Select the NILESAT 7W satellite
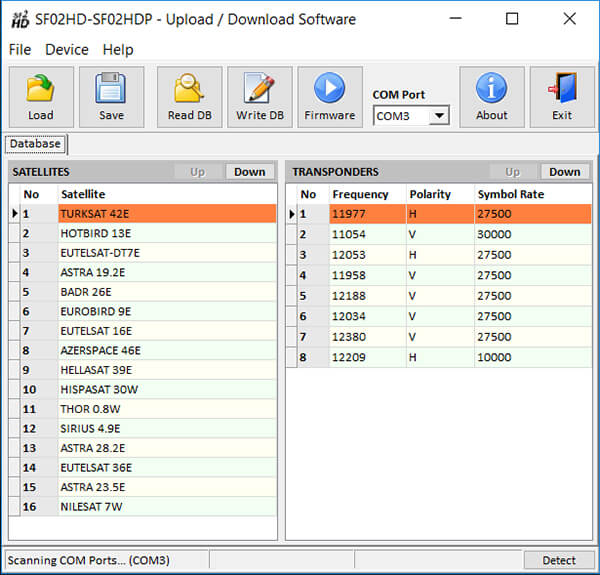 (x=94, y=506)
